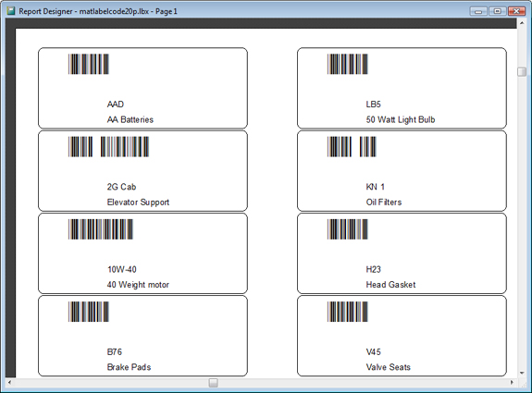The image size is (532, 393).
Task: Click the barcode on the AAD label
Action: (89, 64)
